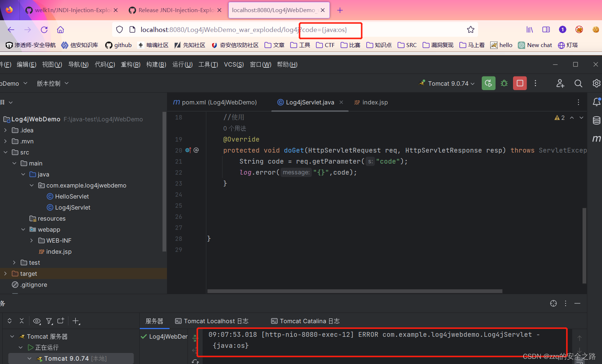Switch to Release JNDI-Injection browser tab
The image size is (602, 364).
point(175,10)
